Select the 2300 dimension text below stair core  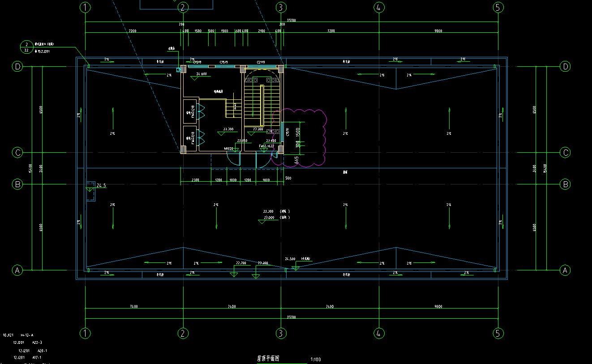(x=195, y=180)
